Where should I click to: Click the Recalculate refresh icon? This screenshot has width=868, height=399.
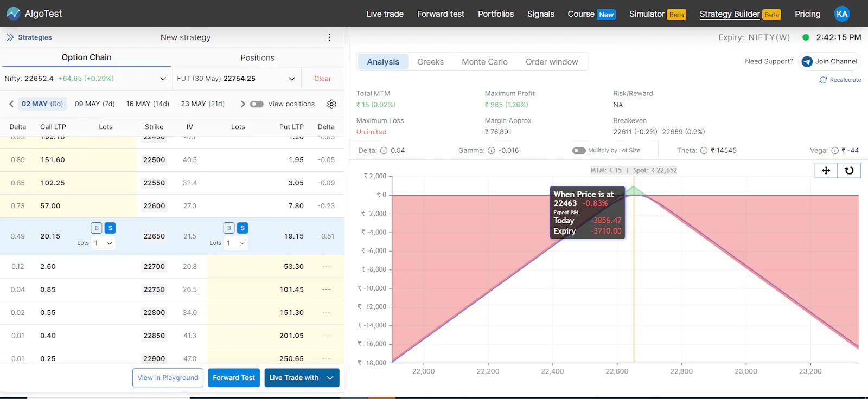(823, 80)
